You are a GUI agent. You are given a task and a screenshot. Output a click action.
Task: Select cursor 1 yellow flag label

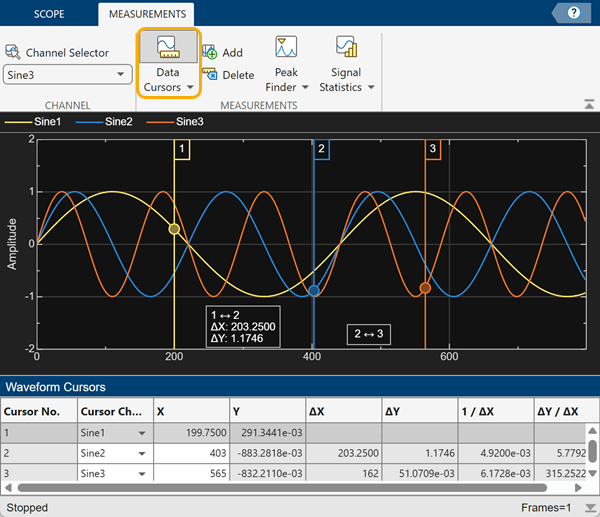coord(182,149)
